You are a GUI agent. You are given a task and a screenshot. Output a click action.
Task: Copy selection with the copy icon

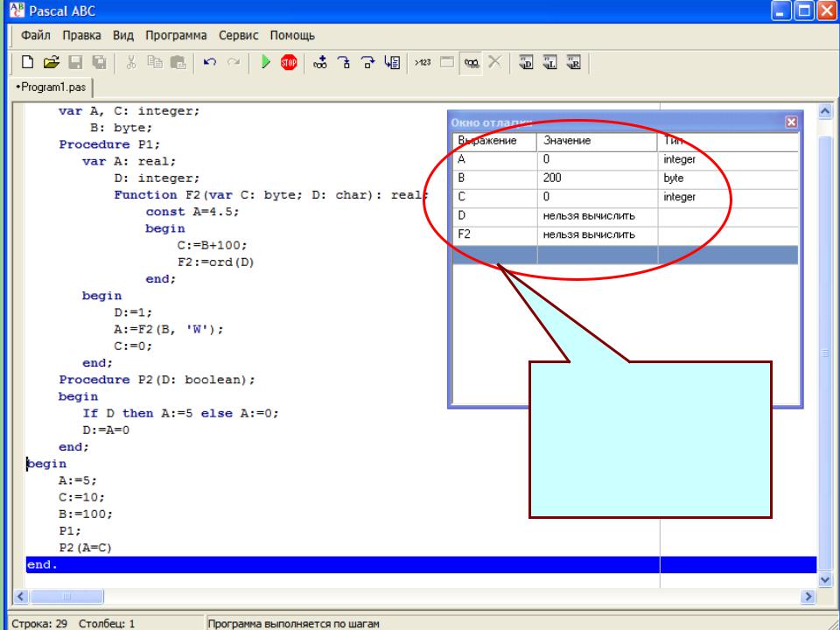tap(155, 63)
